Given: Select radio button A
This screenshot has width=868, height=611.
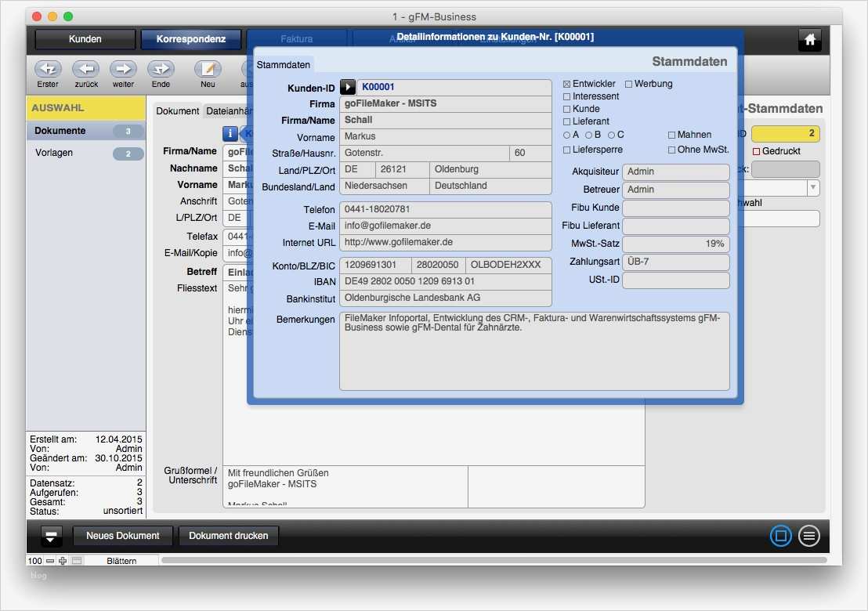Looking at the screenshot, I should click(x=567, y=135).
